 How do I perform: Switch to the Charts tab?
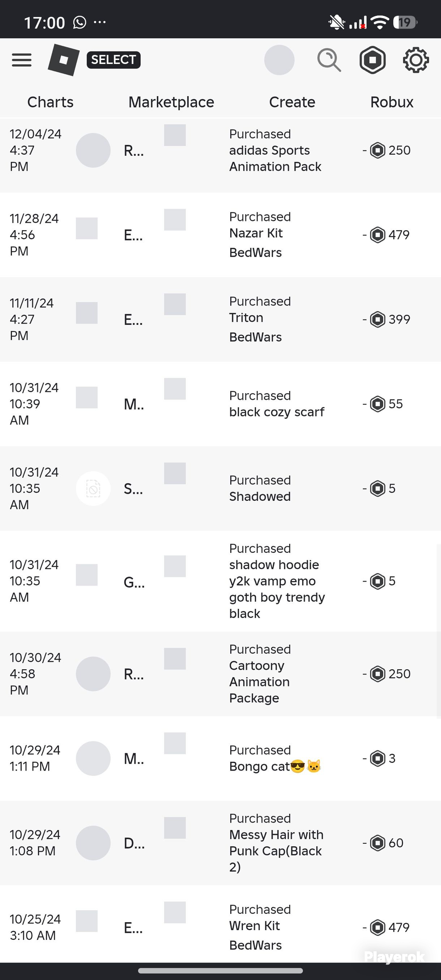50,102
